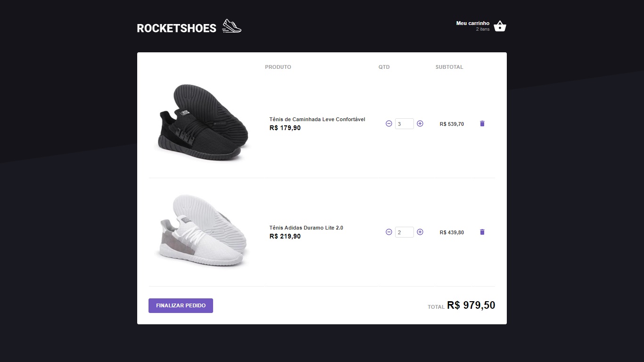644x362 pixels.
Task: Open the Meu carrinho link
Action: point(472,23)
